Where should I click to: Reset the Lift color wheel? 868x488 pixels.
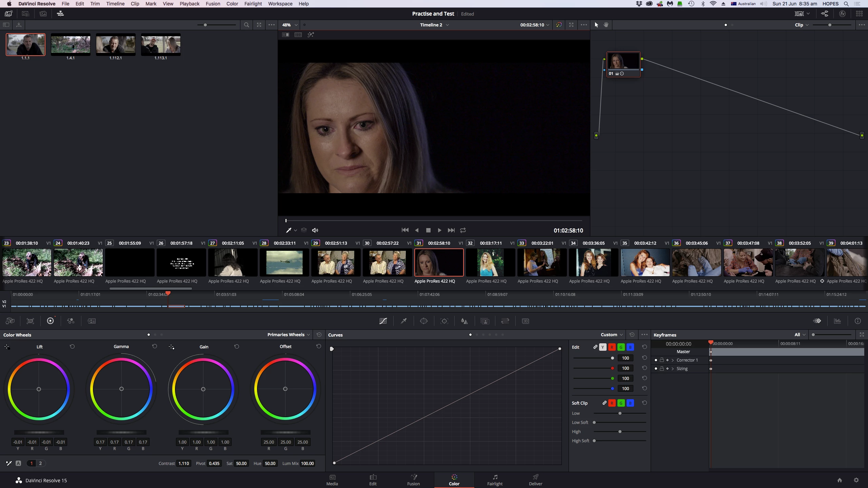click(72, 346)
